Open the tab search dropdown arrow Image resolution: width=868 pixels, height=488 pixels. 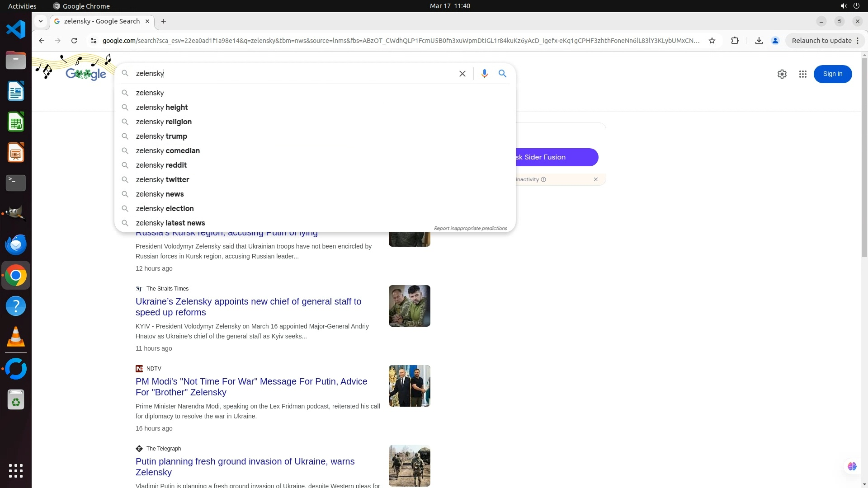pyautogui.click(x=41, y=21)
